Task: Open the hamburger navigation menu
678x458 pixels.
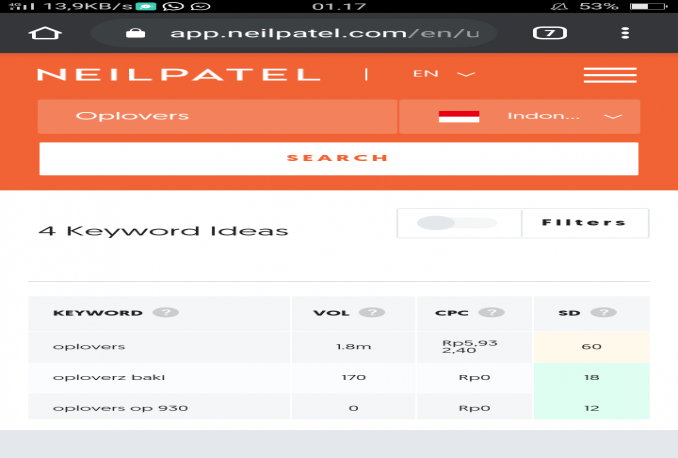Action: tap(609, 75)
